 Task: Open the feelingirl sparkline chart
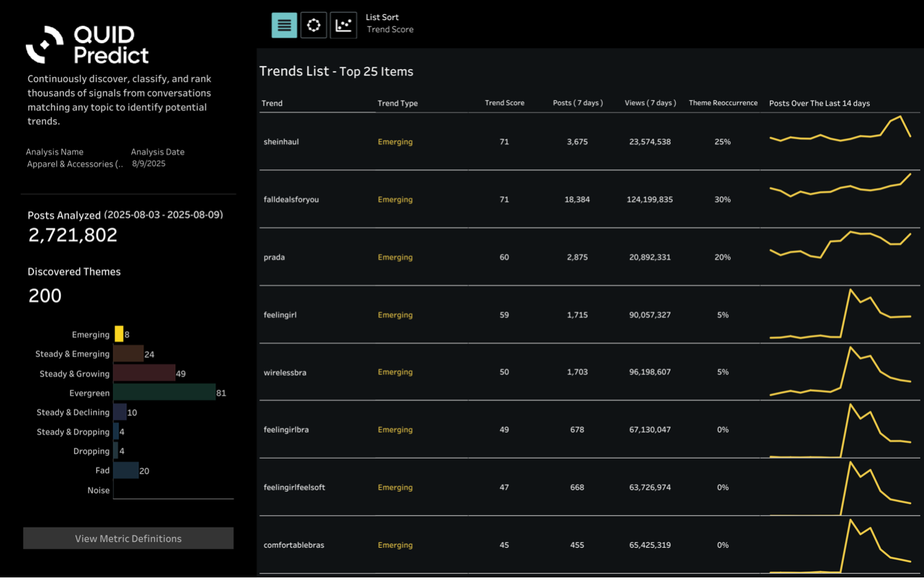click(x=840, y=314)
